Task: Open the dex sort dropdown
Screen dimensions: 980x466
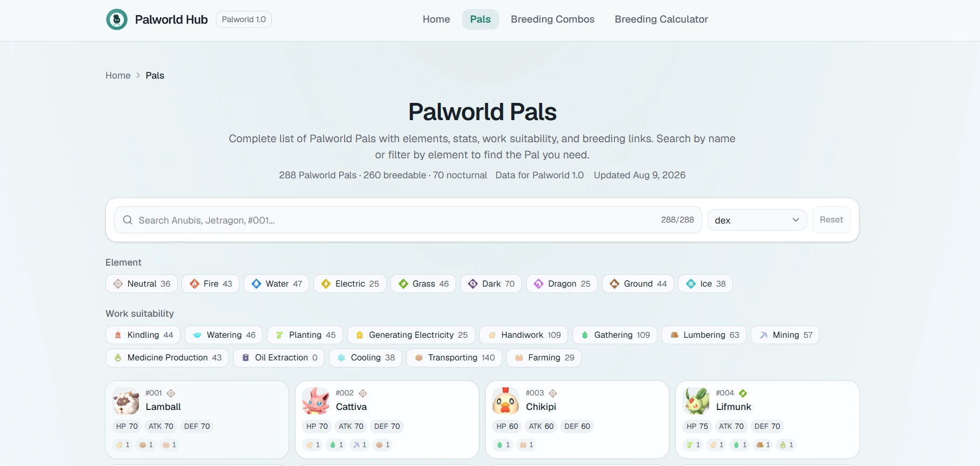Action: (x=757, y=220)
